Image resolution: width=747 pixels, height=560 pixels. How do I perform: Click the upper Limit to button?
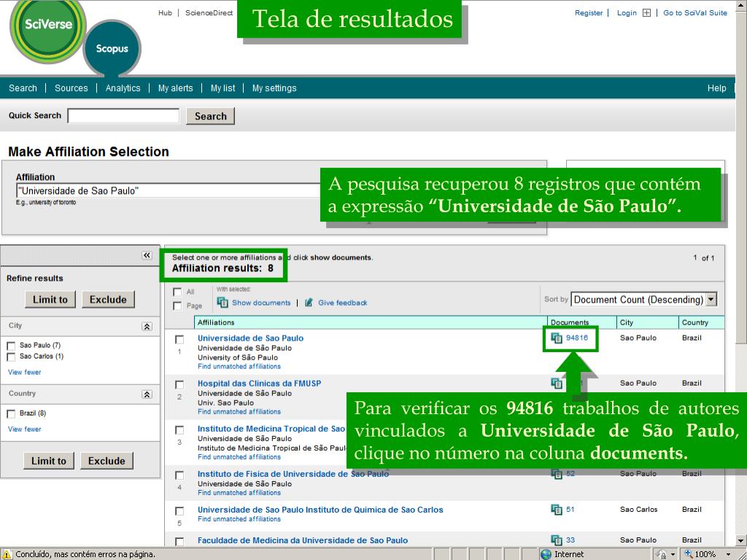pyautogui.click(x=50, y=300)
